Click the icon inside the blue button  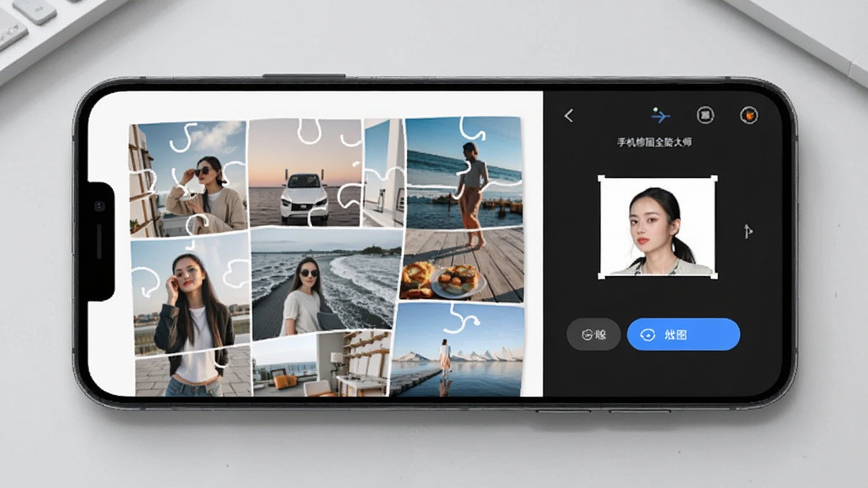pyautogui.click(x=648, y=335)
